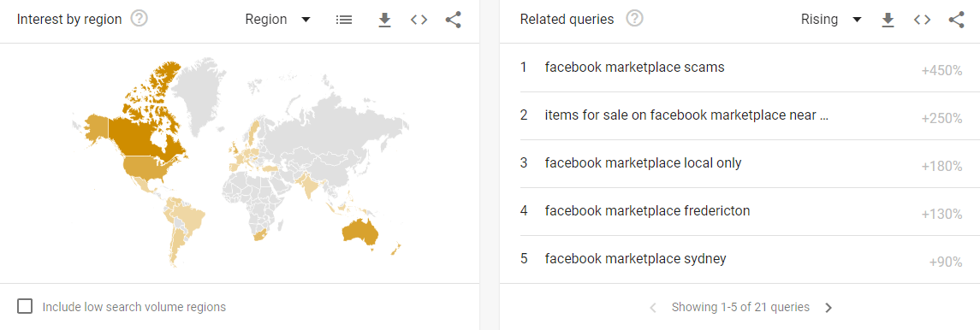This screenshot has height=330, width=980.
Task: Open the facebook marketplace fredericton query
Action: pyautogui.click(x=740, y=211)
